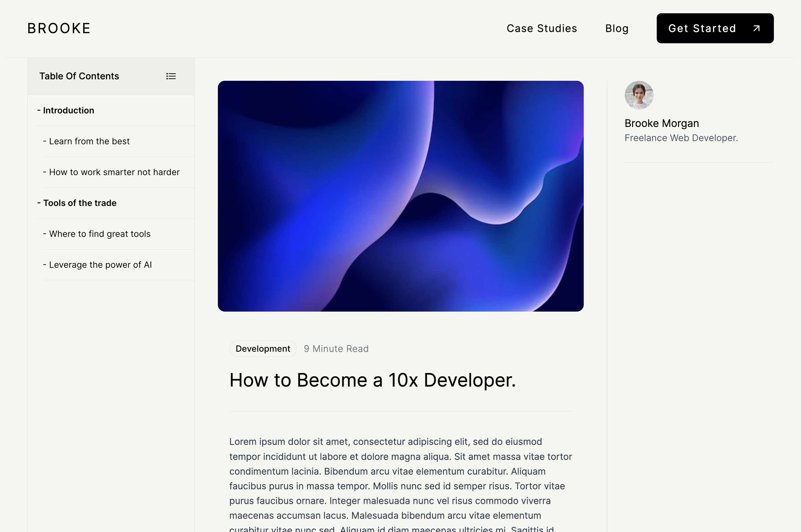801x532 pixels.
Task: Click the article title heading
Action: point(372,380)
